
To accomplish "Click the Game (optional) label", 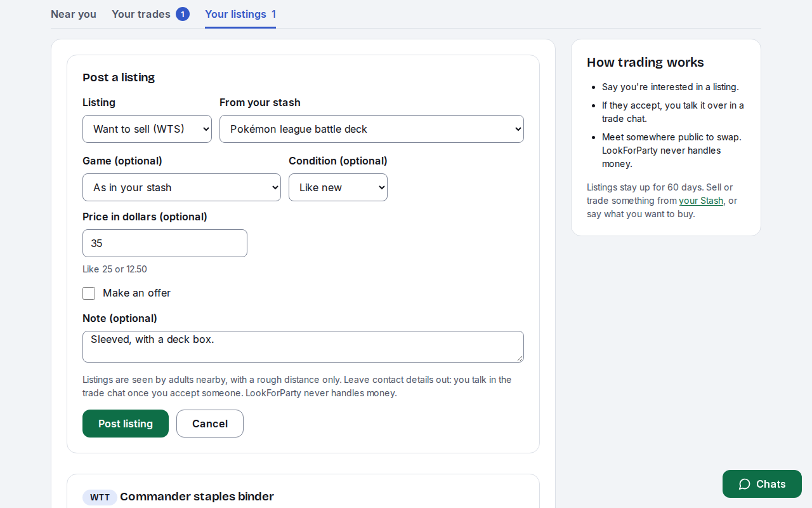I will [122, 161].
